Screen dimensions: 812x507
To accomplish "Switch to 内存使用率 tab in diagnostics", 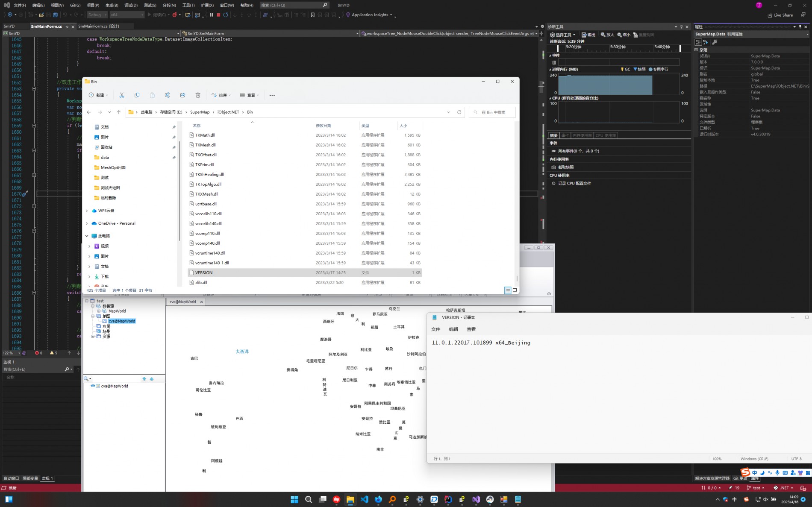I will (583, 135).
